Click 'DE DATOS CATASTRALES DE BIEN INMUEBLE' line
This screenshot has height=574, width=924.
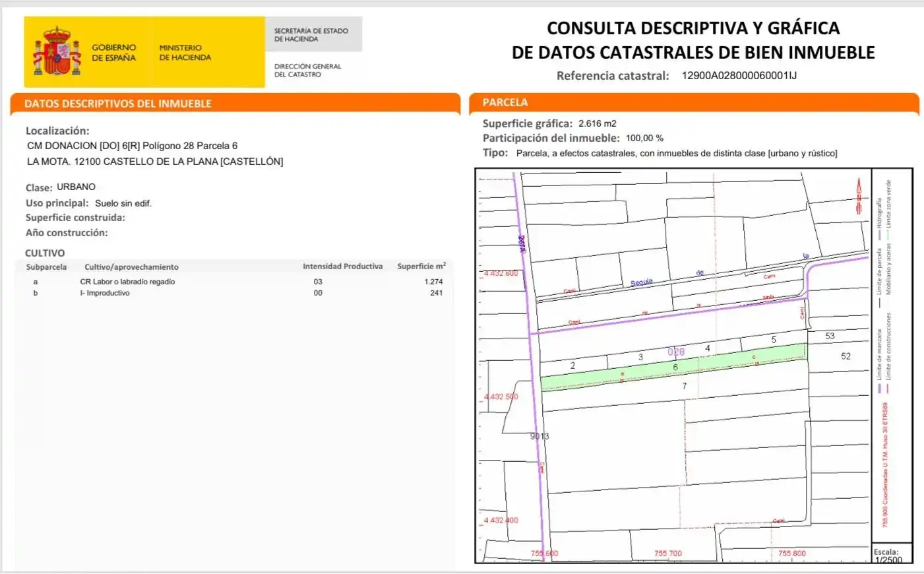point(693,53)
